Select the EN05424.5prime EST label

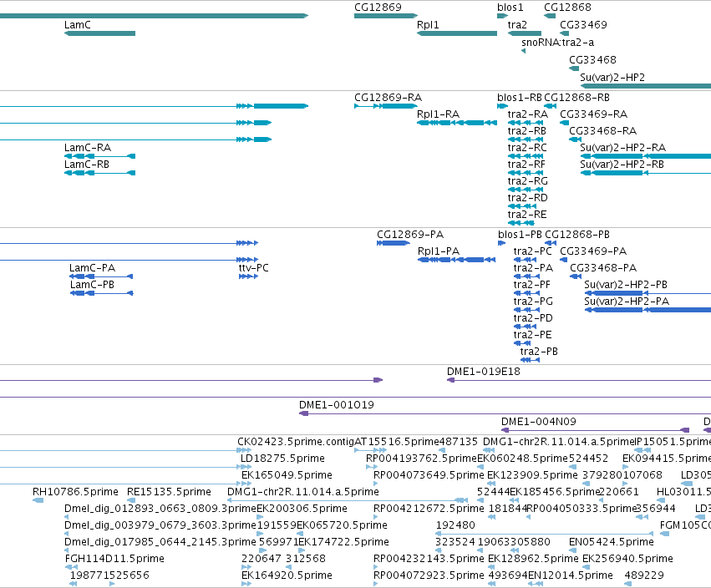(x=612, y=542)
